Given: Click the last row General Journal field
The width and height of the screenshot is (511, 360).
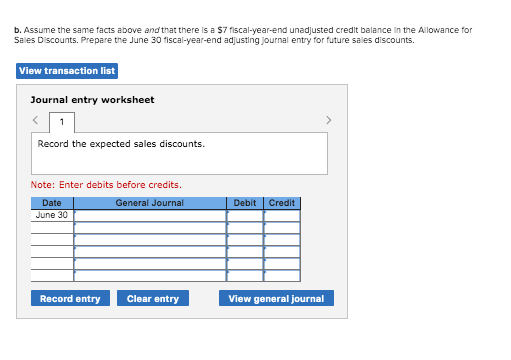Looking at the screenshot, I should 150,276.
